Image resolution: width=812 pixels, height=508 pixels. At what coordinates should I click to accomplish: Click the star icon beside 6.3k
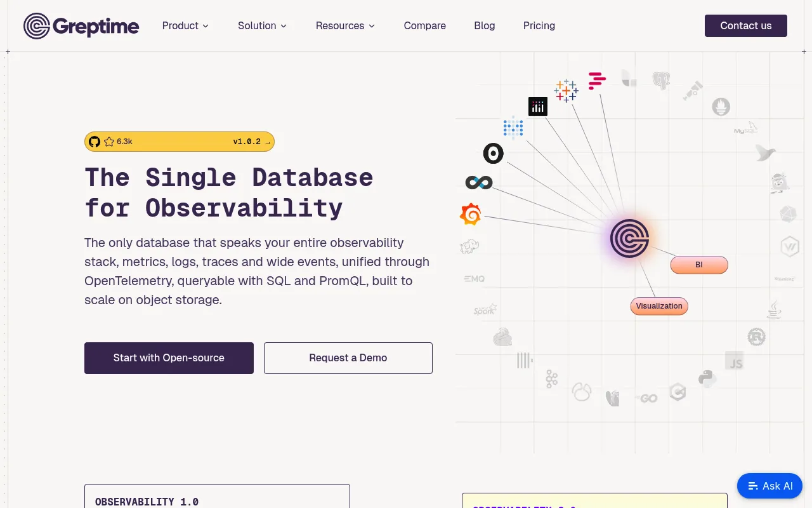point(109,142)
